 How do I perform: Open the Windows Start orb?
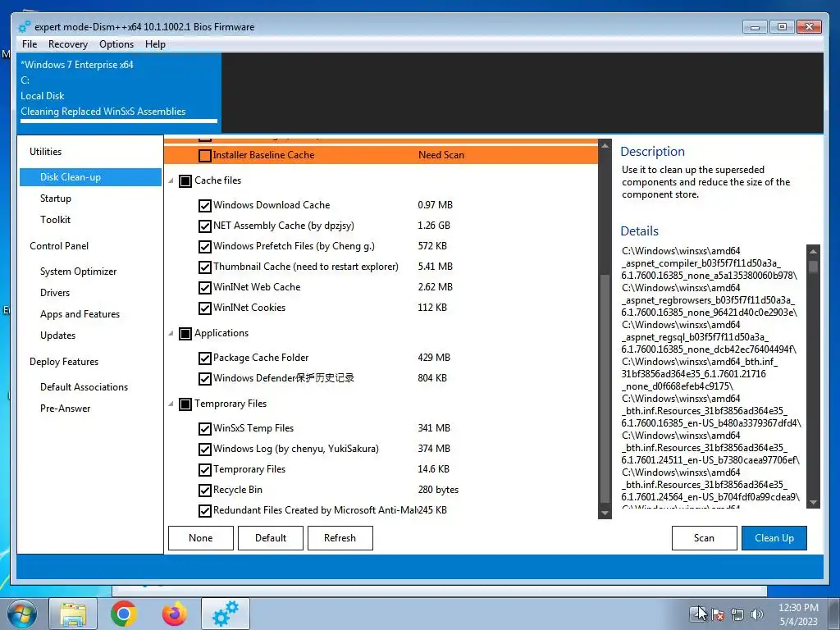[x=22, y=614]
